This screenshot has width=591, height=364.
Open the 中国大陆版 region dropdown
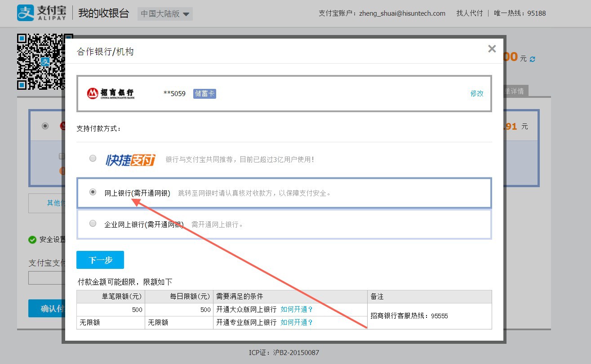(x=165, y=13)
